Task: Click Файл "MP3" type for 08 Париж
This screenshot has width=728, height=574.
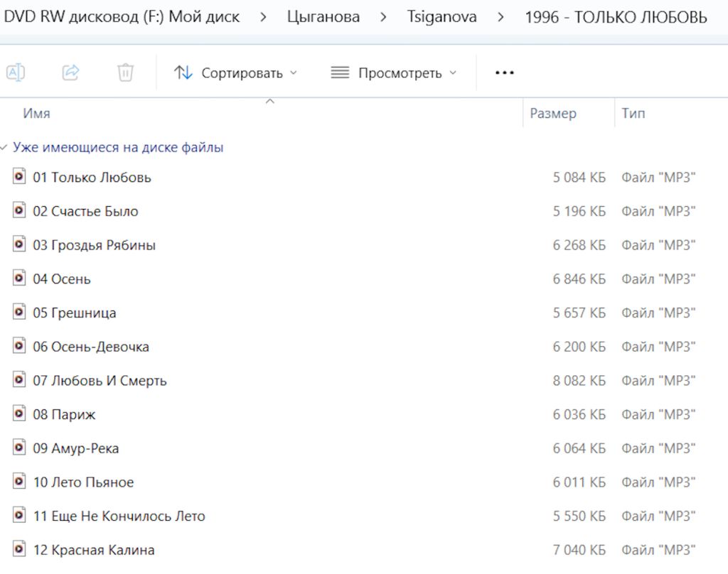Action: point(658,414)
